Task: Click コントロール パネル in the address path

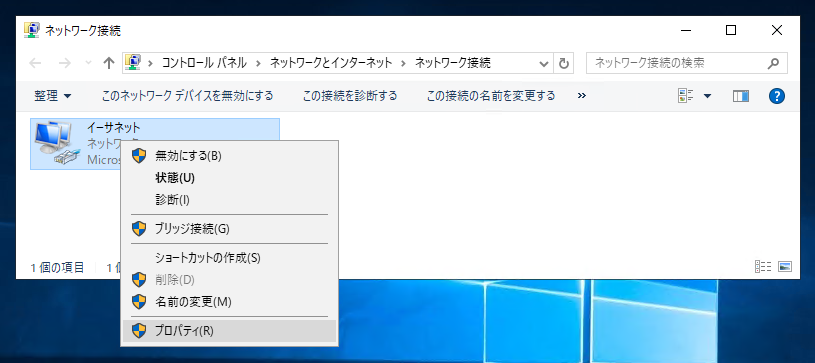Action: tap(204, 63)
